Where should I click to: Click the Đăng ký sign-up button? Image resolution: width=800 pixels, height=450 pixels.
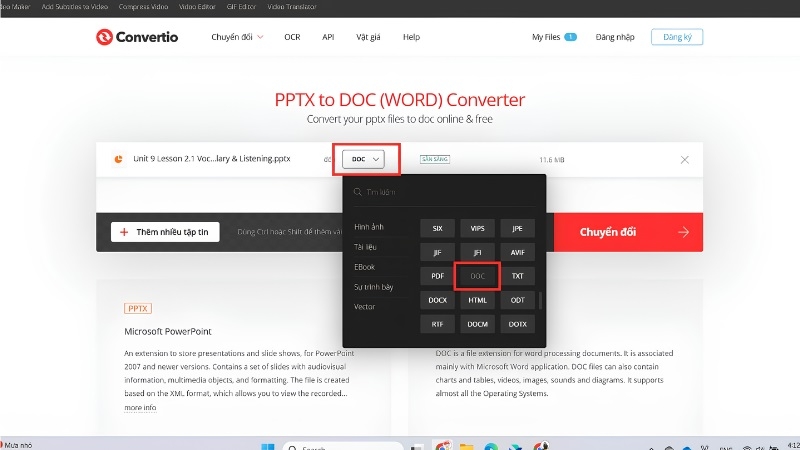[x=677, y=37]
